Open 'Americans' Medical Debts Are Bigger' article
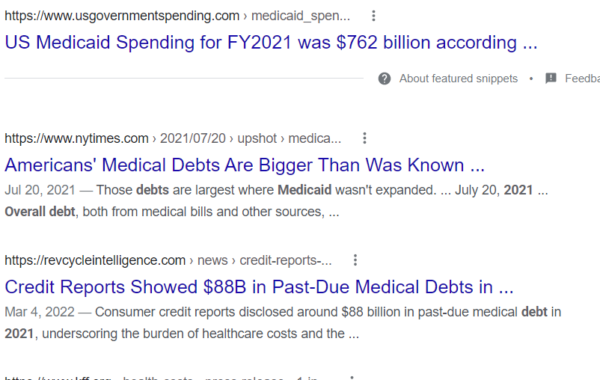This screenshot has width=600, height=380. pos(245,165)
